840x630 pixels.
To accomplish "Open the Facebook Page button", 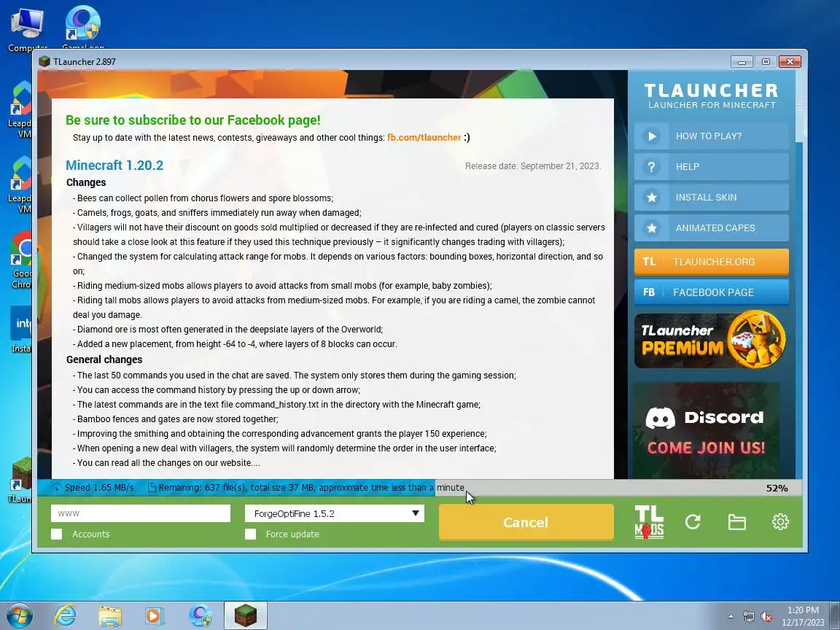I will 712,292.
